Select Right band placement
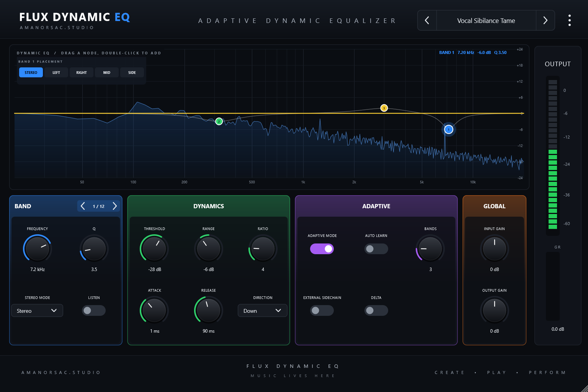 82,72
